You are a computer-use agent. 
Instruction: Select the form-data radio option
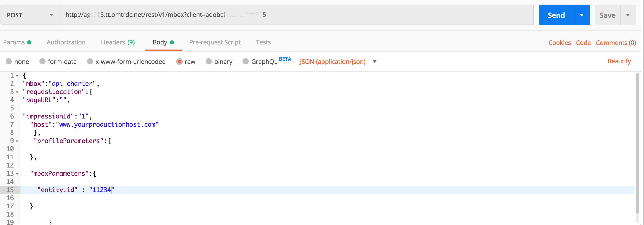pos(42,62)
